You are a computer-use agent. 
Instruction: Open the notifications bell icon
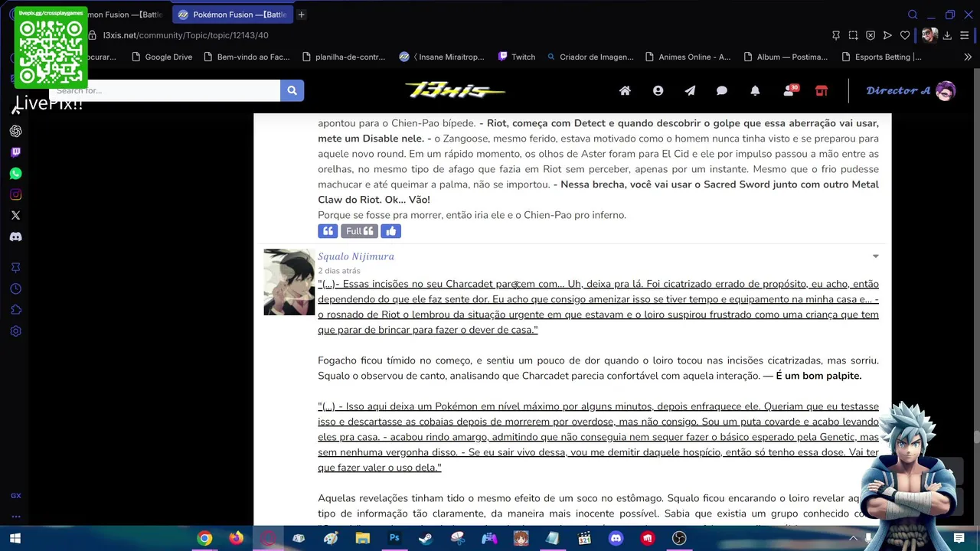click(755, 90)
